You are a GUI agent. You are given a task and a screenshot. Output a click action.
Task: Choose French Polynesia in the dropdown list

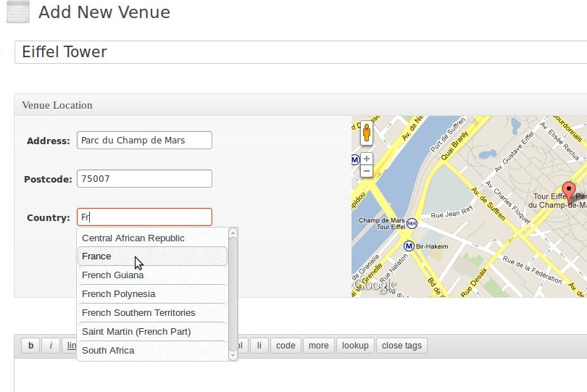152,294
